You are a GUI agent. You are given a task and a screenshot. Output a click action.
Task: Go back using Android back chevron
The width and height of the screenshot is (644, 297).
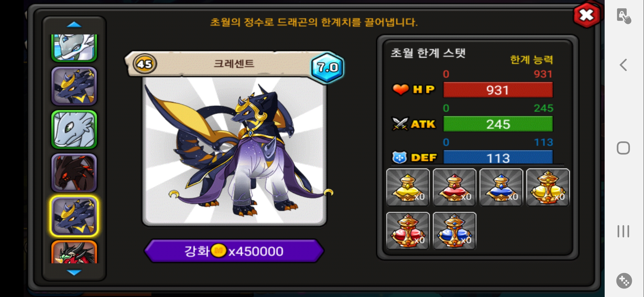(x=623, y=65)
